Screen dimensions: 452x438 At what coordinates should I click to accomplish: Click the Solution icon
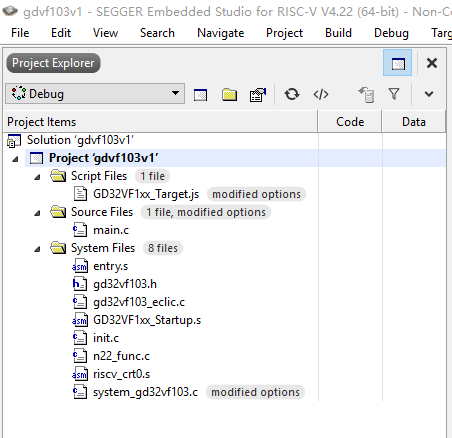pos(14,141)
